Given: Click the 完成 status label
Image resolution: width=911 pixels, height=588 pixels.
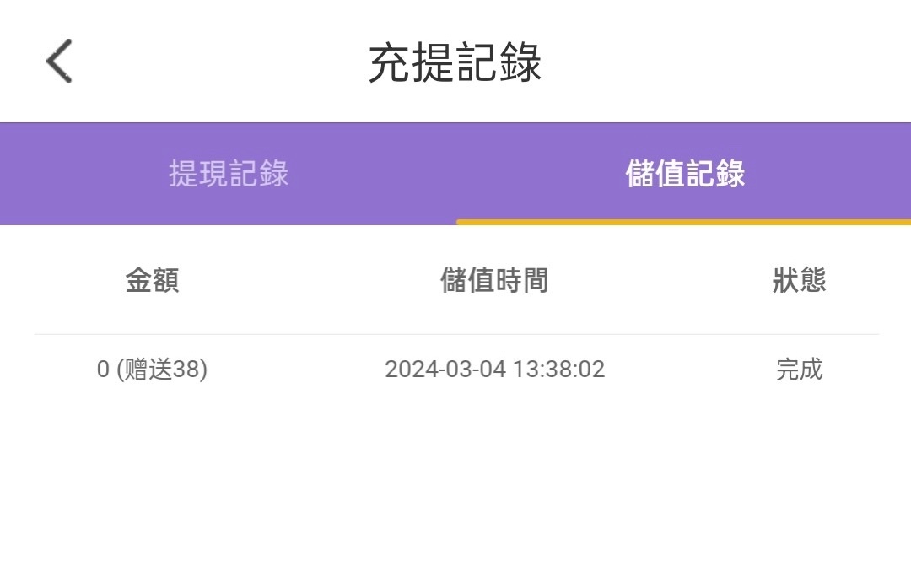Looking at the screenshot, I should [799, 370].
